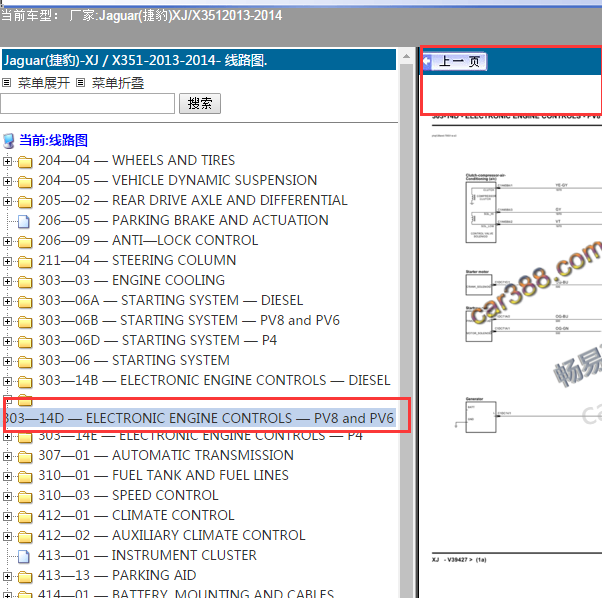The image size is (602, 598).
Task: Click folder icon of AUTOMATIC TRANSMISSION
Action: point(25,457)
